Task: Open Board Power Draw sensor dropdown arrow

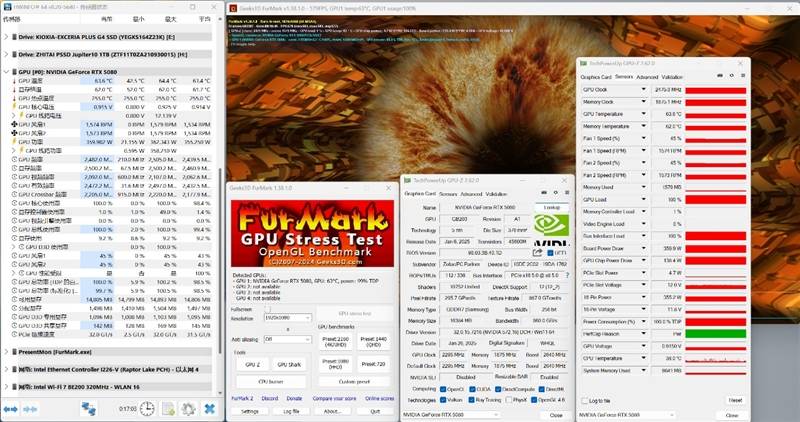Action: click(643, 248)
